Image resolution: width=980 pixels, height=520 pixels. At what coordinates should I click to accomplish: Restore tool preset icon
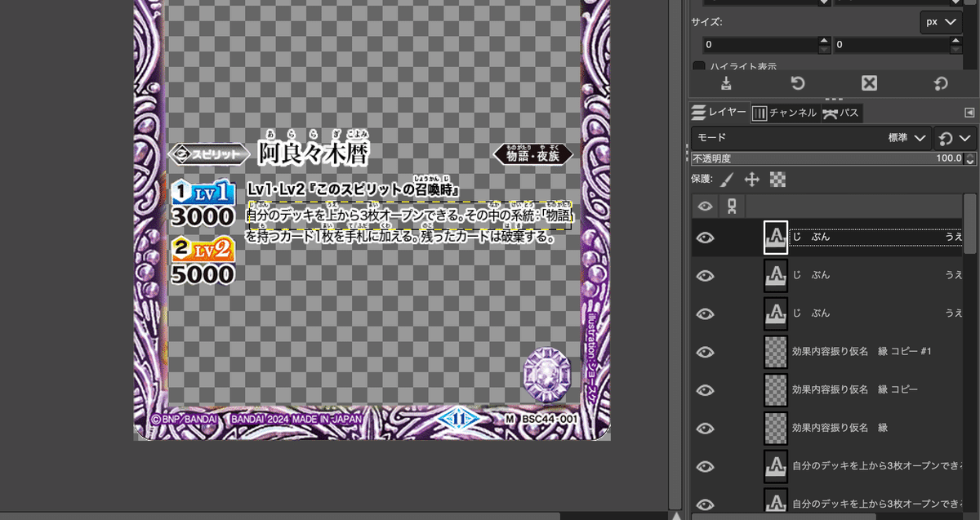798,83
